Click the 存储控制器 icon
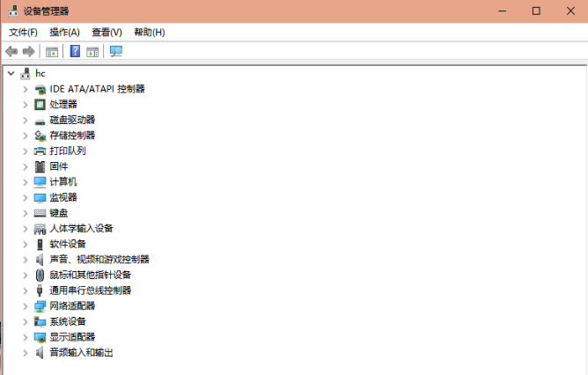The width and height of the screenshot is (588, 375). [40, 136]
